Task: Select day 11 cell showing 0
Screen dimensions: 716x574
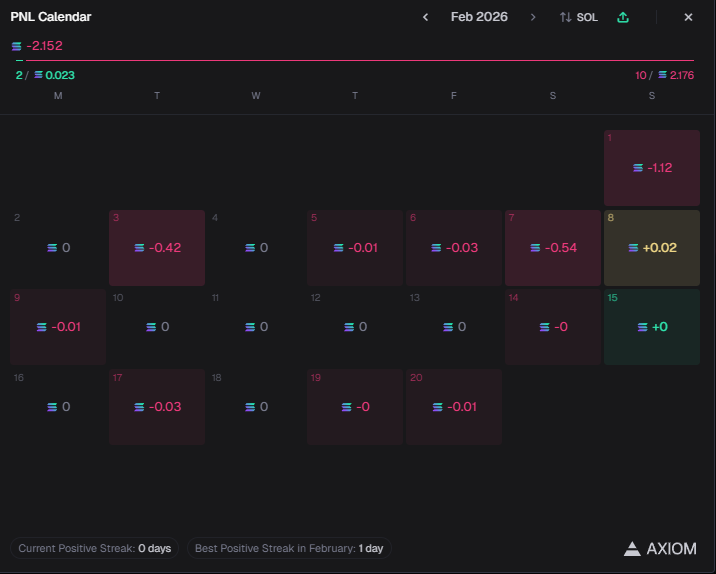Action: [256, 327]
